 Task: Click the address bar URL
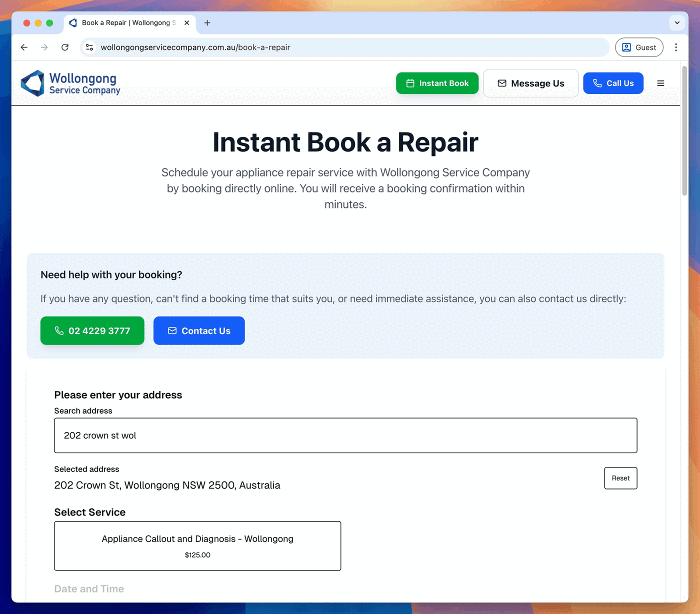click(x=195, y=47)
